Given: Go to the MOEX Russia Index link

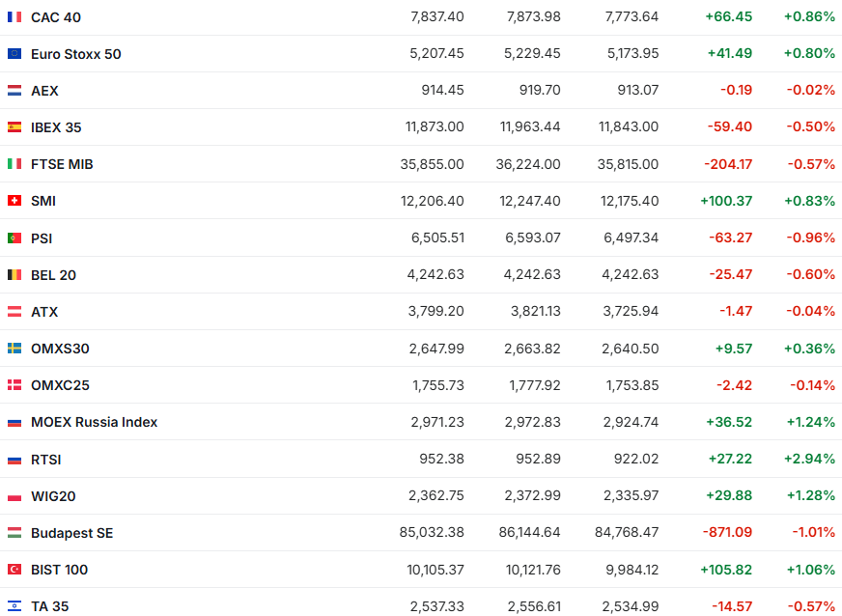Looking at the screenshot, I should click(x=94, y=422).
